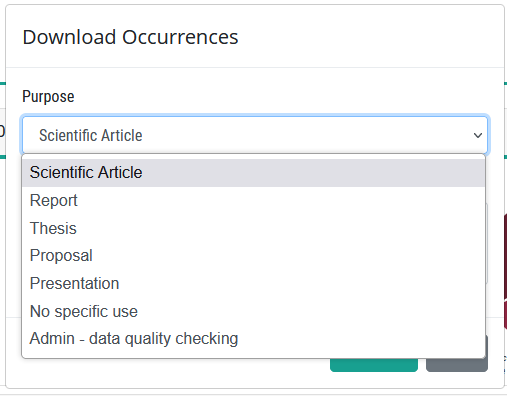Click the Download Occurrences dialog heading
Screen dimensions: 507x396
[x=130, y=37]
